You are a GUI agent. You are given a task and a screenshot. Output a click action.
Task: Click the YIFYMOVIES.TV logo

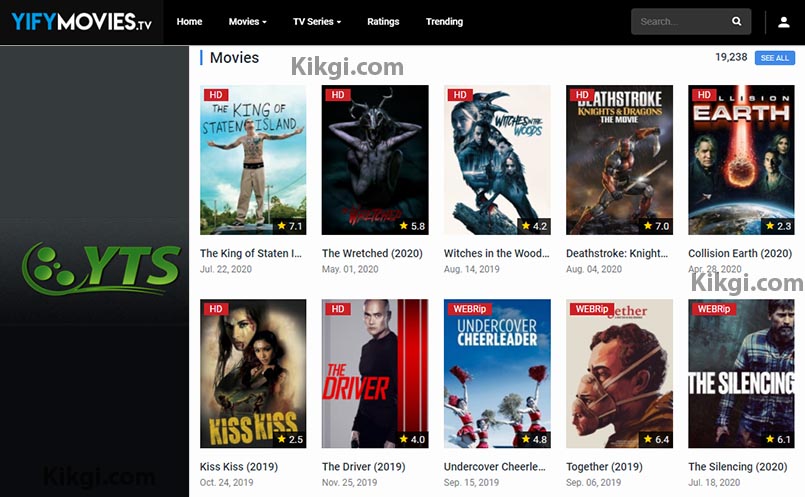[x=82, y=22]
